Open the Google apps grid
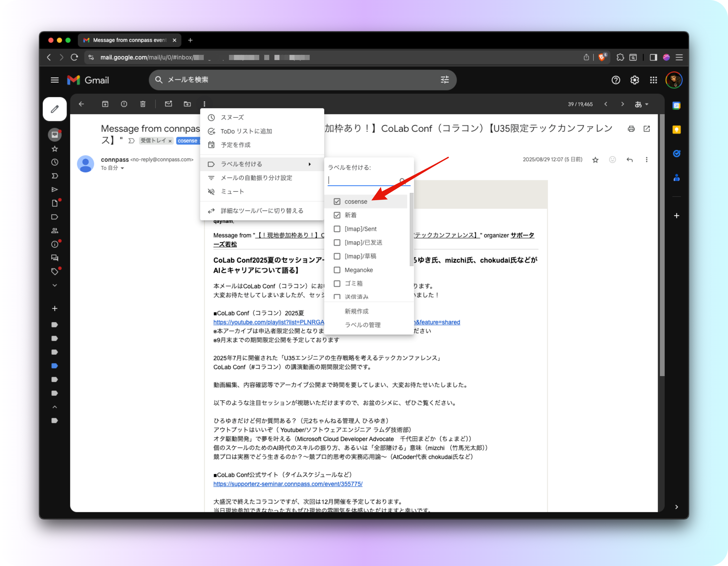This screenshot has height=566, width=728. tap(653, 80)
